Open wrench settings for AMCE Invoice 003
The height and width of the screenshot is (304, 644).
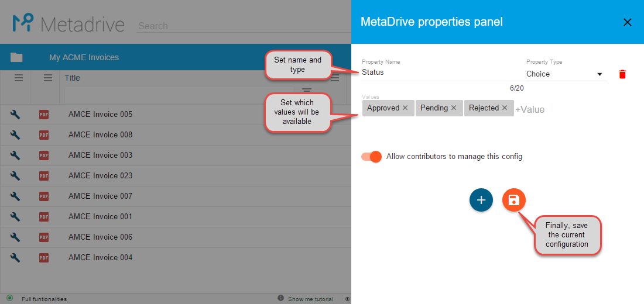pos(15,156)
